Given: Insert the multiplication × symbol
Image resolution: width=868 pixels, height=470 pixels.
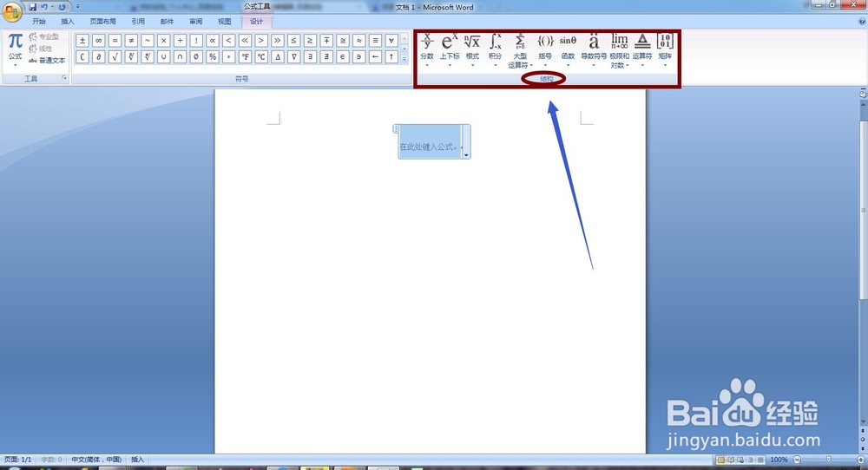Looking at the screenshot, I should (164, 41).
